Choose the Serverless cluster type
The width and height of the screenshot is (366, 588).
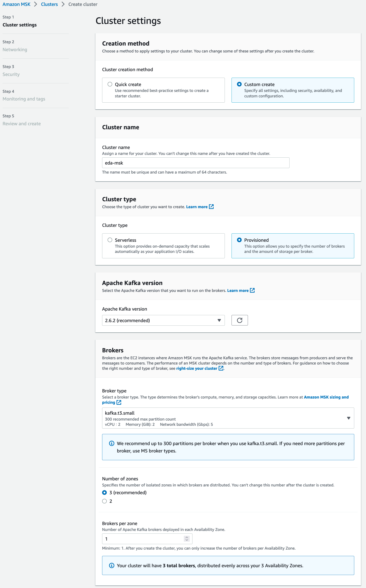coord(110,240)
